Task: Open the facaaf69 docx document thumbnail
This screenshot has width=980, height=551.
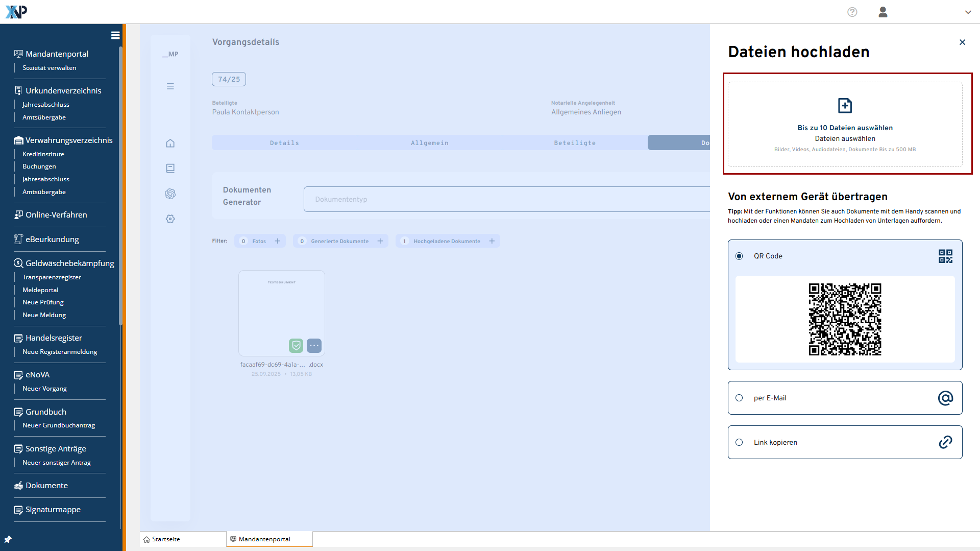Action: tap(282, 313)
